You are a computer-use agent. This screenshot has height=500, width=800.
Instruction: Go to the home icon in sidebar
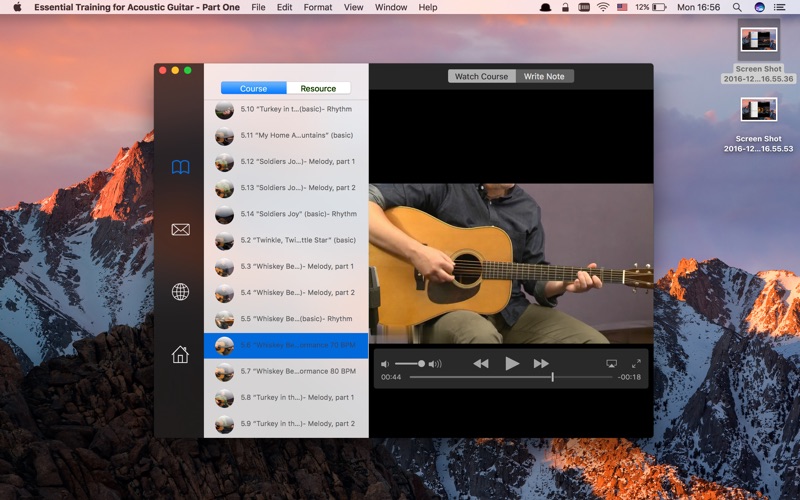coord(181,354)
